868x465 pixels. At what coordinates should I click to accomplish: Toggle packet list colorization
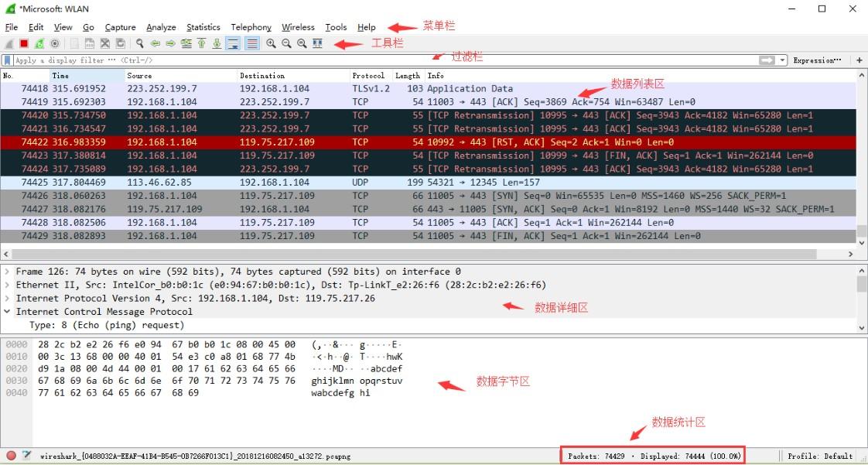(x=252, y=44)
